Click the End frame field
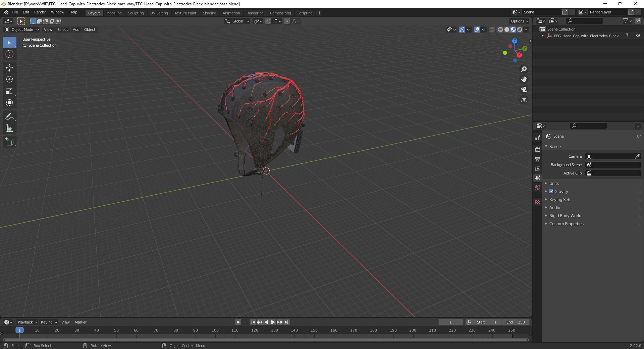Image resolution: width=644 pixels, height=349 pixels. (516, 322)
